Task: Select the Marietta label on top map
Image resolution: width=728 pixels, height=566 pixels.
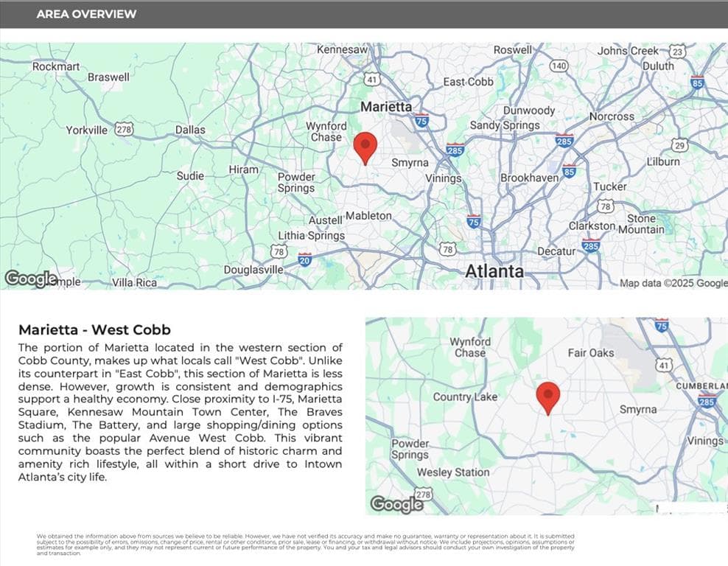Action: [x=386, y=107]
